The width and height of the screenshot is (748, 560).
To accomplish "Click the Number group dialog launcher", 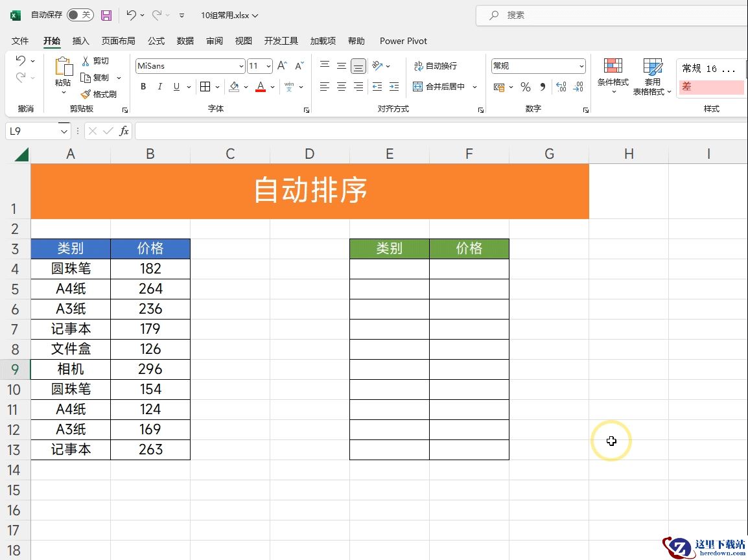I will point(585,110).
